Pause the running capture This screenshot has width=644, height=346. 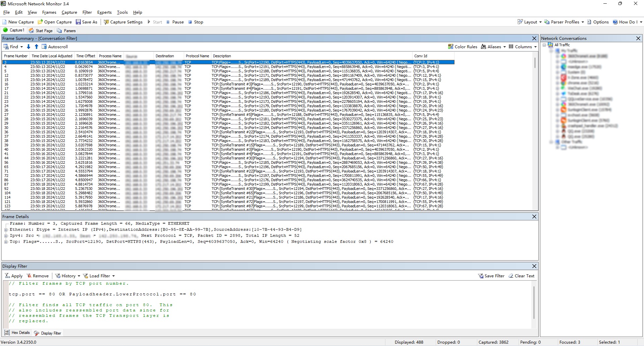pos(175,22)
